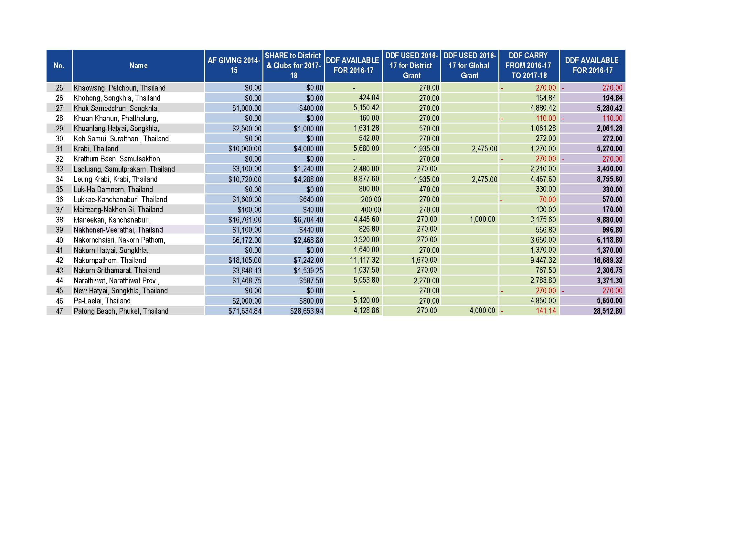Click the bold value "8,755.60"
The height and width of the screenshot is (535, 756).
pyautogui.click(x=610, y=179)
